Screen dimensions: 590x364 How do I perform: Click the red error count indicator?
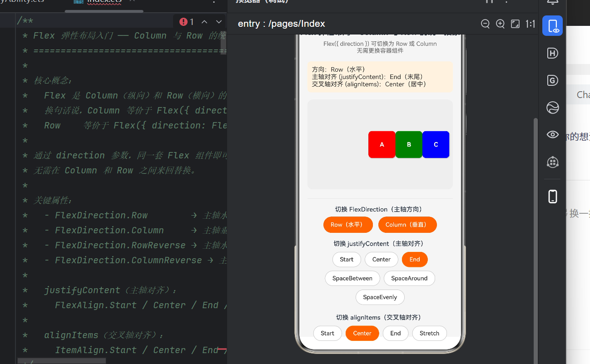point(187,22)
